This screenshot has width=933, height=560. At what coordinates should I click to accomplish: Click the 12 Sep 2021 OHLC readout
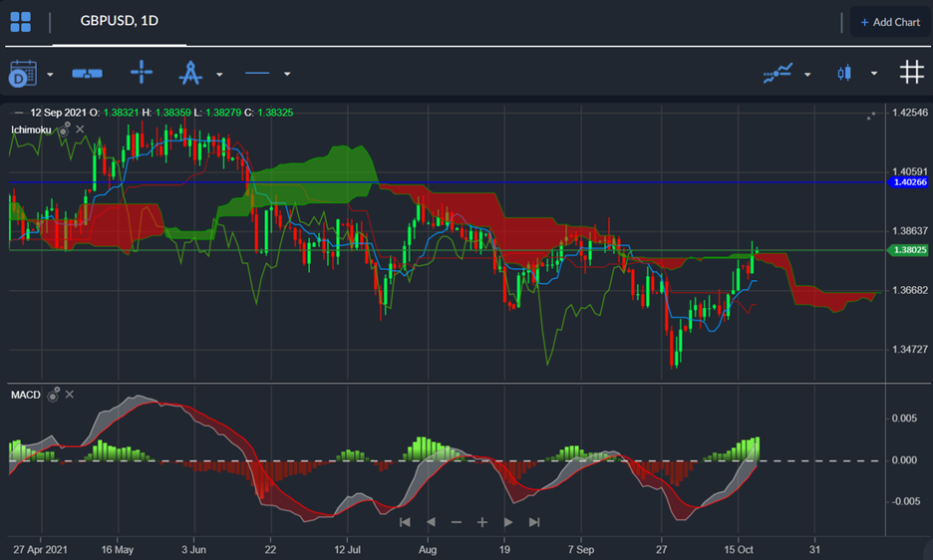tap(161, 113)
